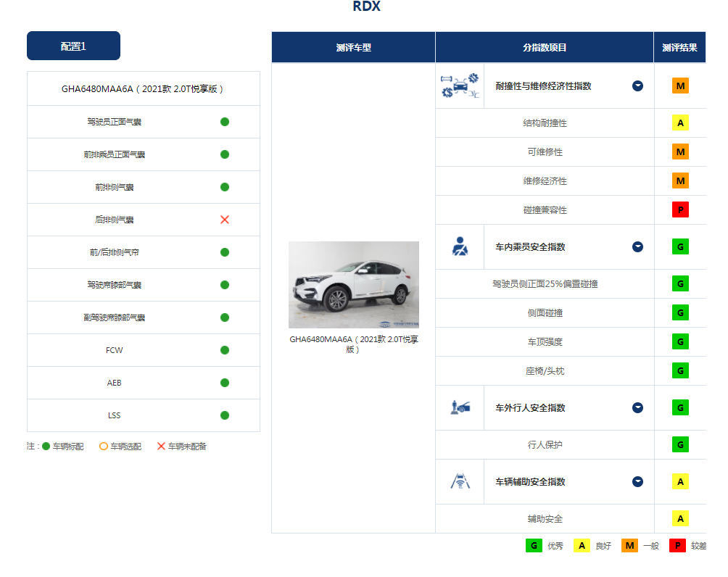Click the 测评结果 column header
728x577 pixels.
(x=679, y=47)
